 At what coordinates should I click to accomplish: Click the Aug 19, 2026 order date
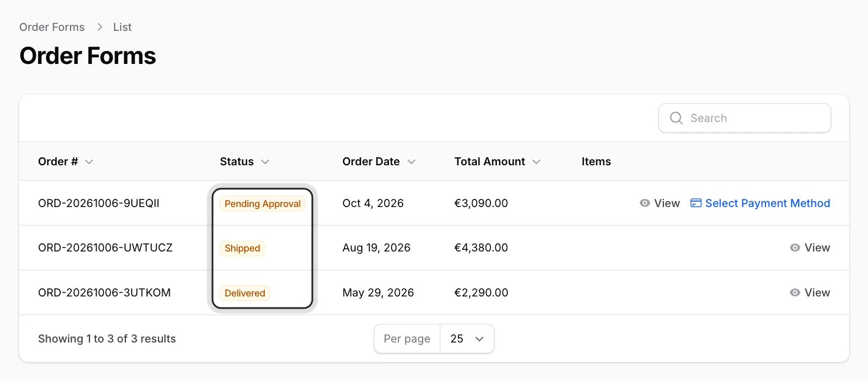pos(376,248)
